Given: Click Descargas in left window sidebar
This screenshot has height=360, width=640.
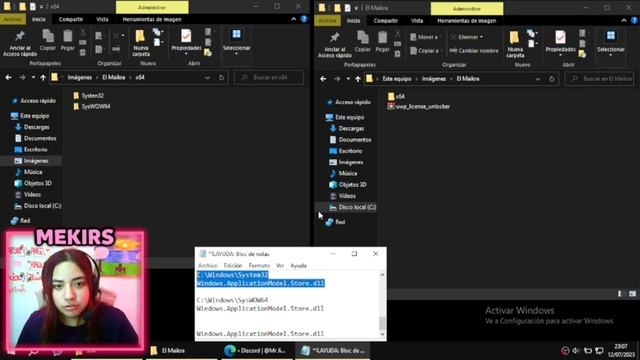Looking at the screenshot, I should [32, 127].
